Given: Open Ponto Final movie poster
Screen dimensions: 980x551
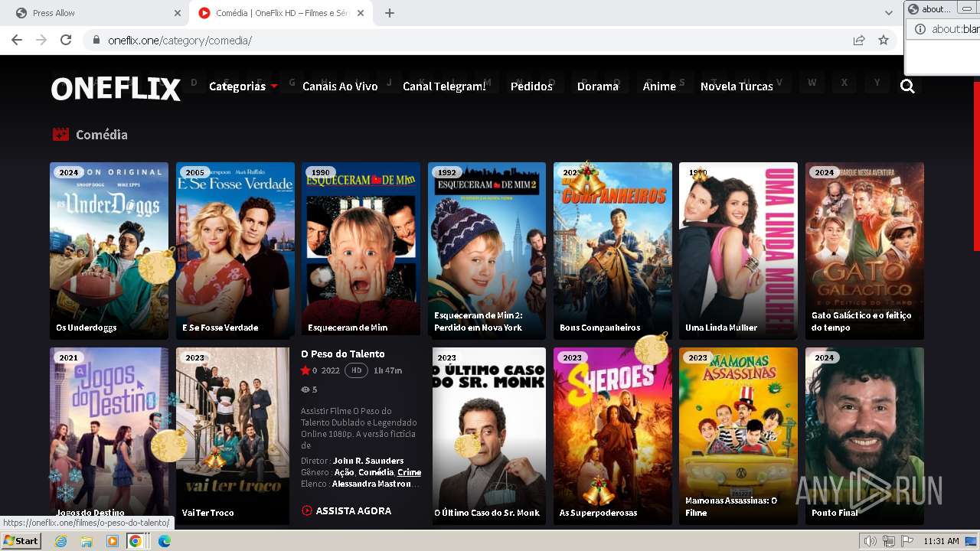Looking at the screenshot, I should point(864,435).
